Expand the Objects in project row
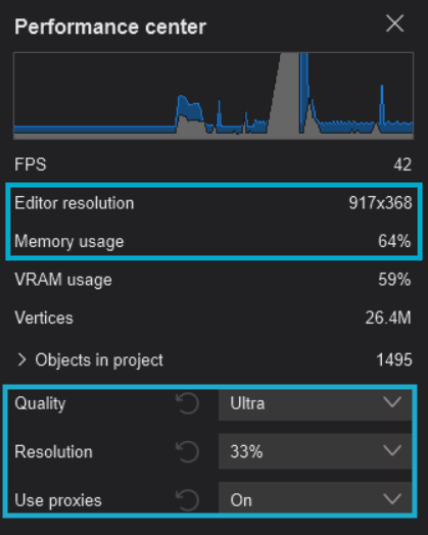This screenshot has height=535, width=428. [22, 360]
